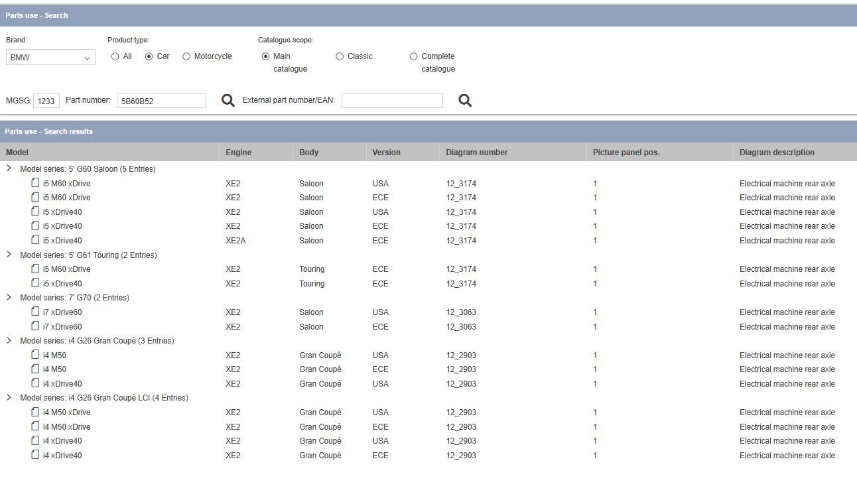Click document icon for i5 xDrive40 Touring row
Image resolution: width=857 pixels, height=504 pixels.
35,283
